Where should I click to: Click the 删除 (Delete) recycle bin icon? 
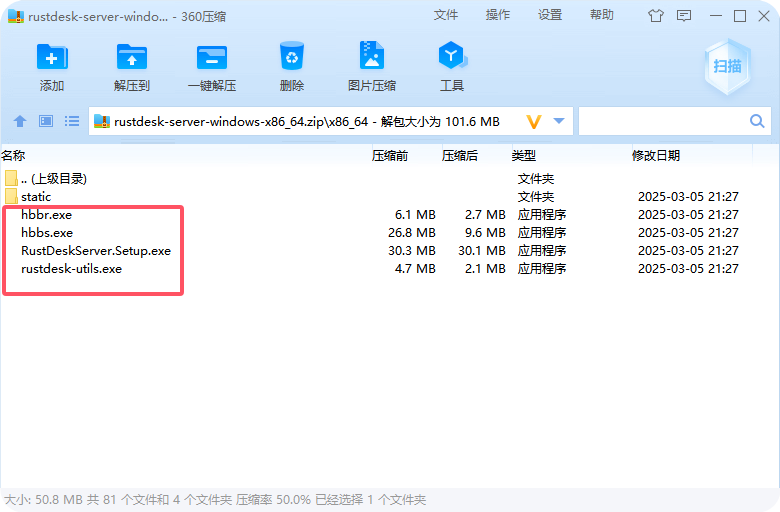coord(292,56)
